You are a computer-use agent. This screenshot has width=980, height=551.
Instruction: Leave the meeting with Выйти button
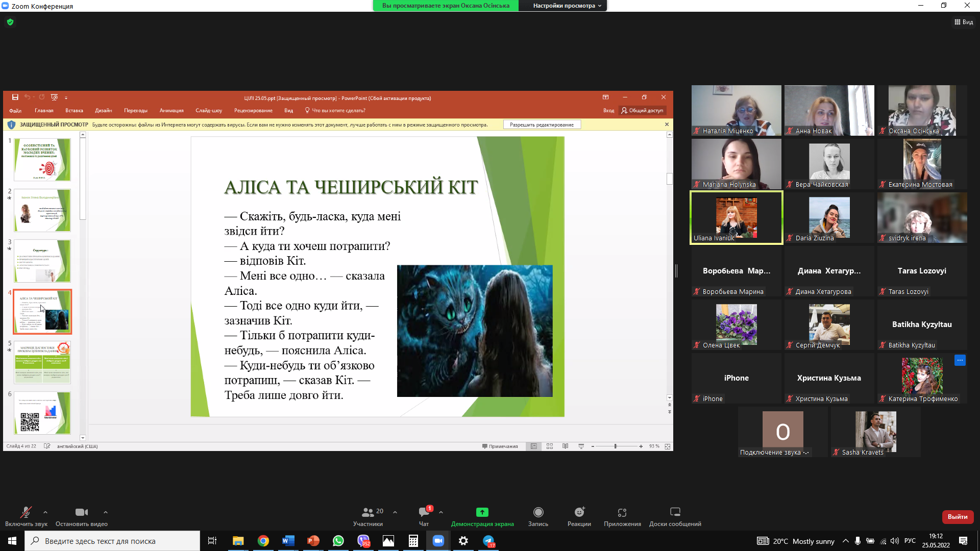pos(958,517)
